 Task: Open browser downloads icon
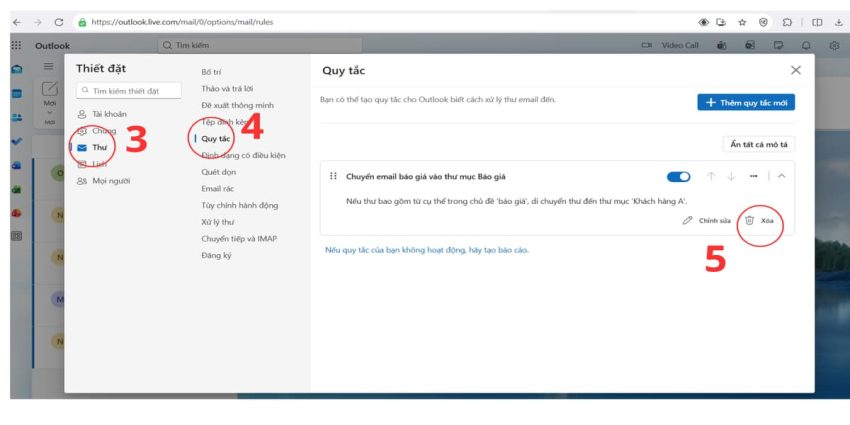coord(839,22)
